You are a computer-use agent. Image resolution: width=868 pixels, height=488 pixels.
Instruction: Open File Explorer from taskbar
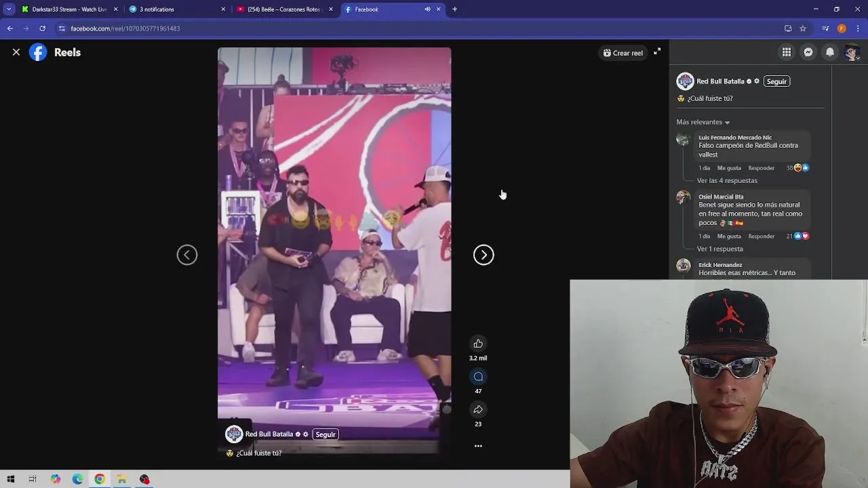tap(122, 479)
